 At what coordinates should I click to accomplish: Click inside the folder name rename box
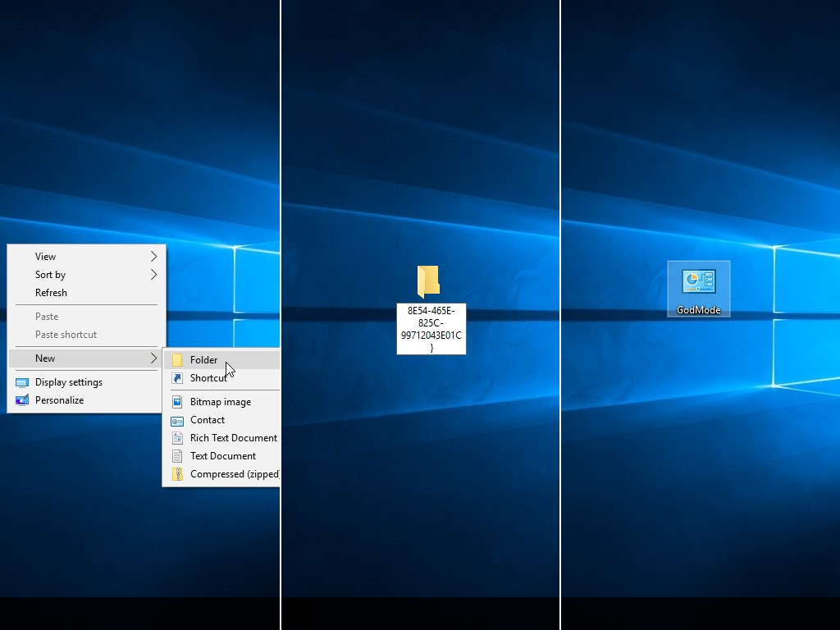pyautogui.click(x=431, y=329)
